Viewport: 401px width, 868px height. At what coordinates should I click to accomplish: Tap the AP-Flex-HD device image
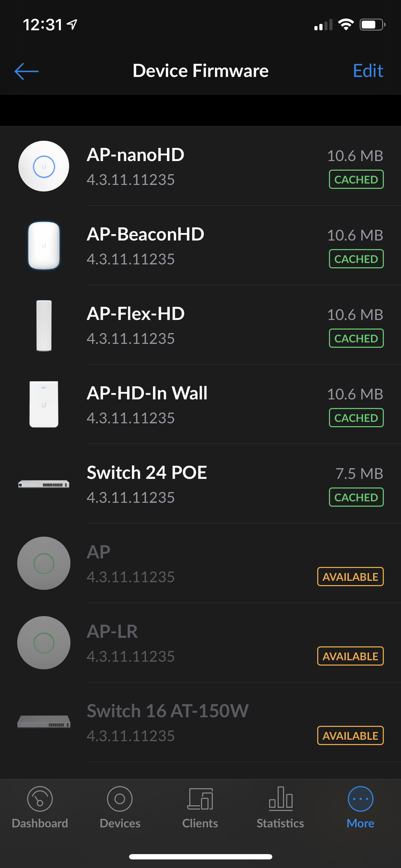44,325
